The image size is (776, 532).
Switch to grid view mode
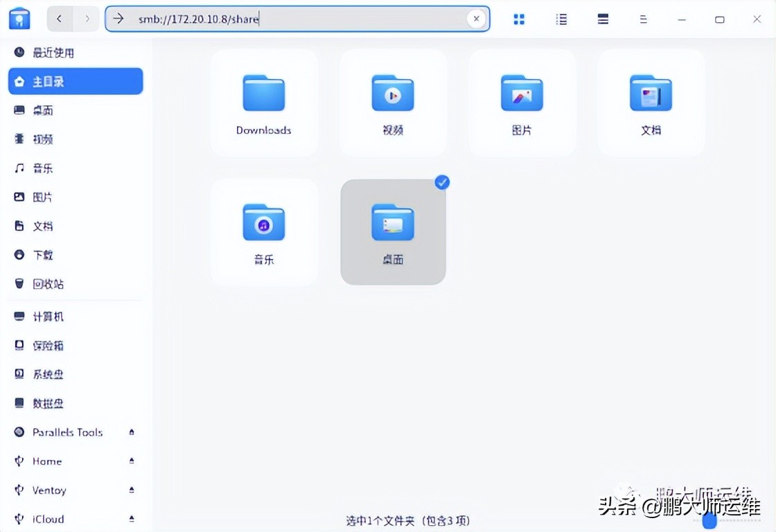click(x=518, y=19)
